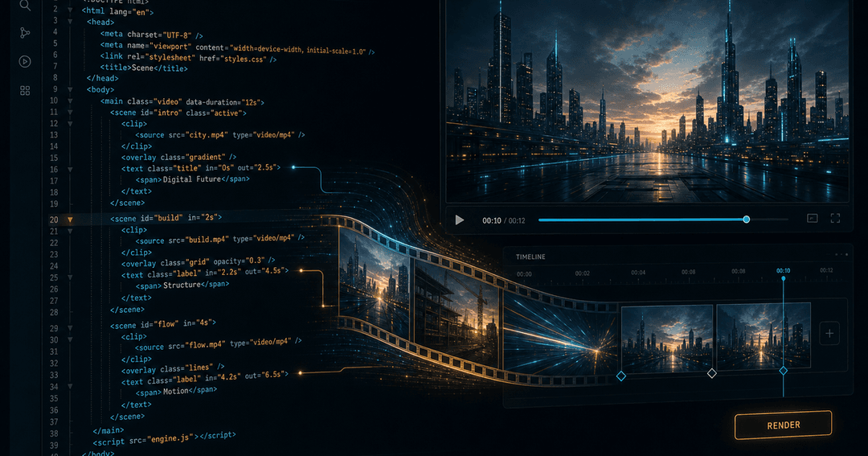
Task: Click the RENDER button
Action: [x=783, y=425]
